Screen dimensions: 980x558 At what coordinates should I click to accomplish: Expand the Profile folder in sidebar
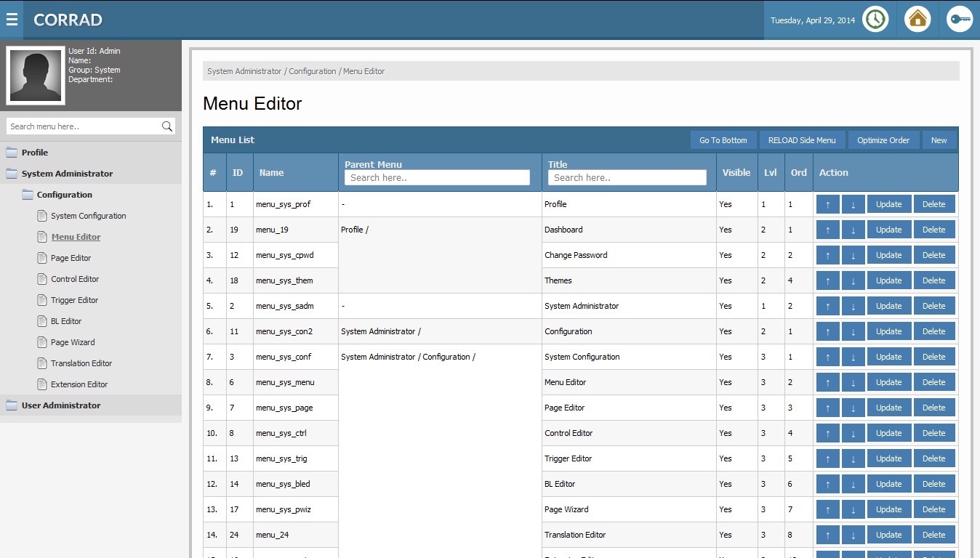34,153
